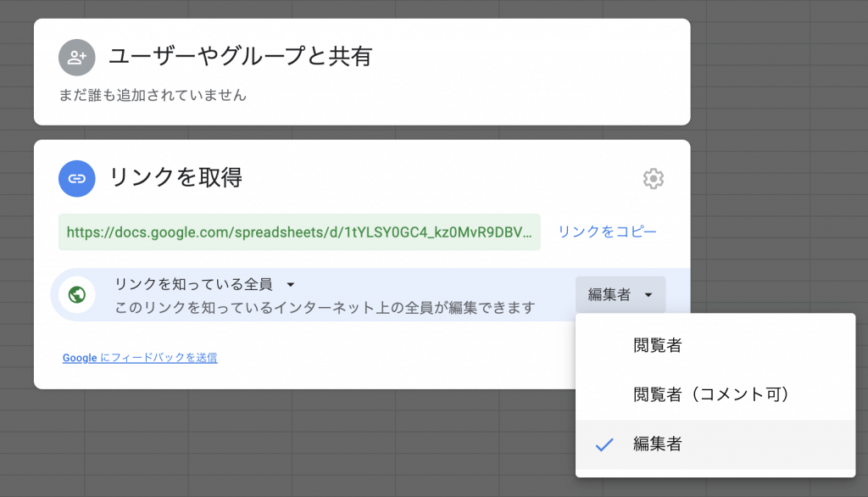The width and height of the screenshot is (868, 497).
Task: Select the checked 編集者 menu option
Action: [658, 444]
